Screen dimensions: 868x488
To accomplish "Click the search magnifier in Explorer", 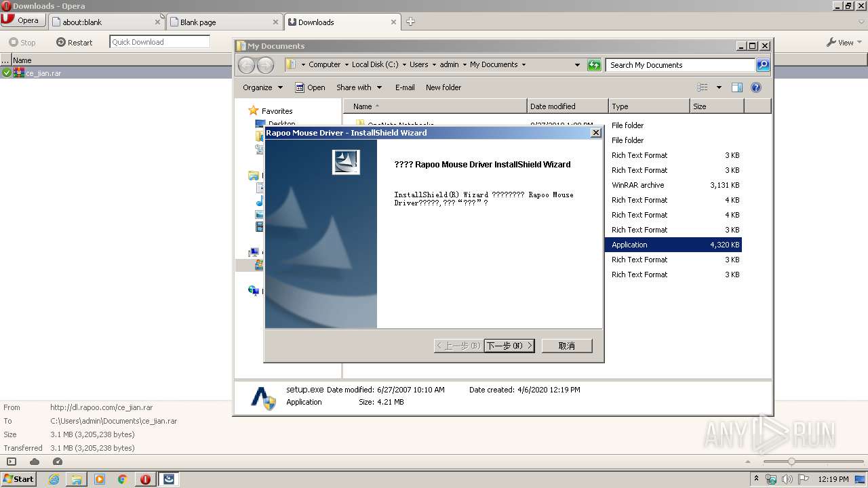I will [763, 65].
